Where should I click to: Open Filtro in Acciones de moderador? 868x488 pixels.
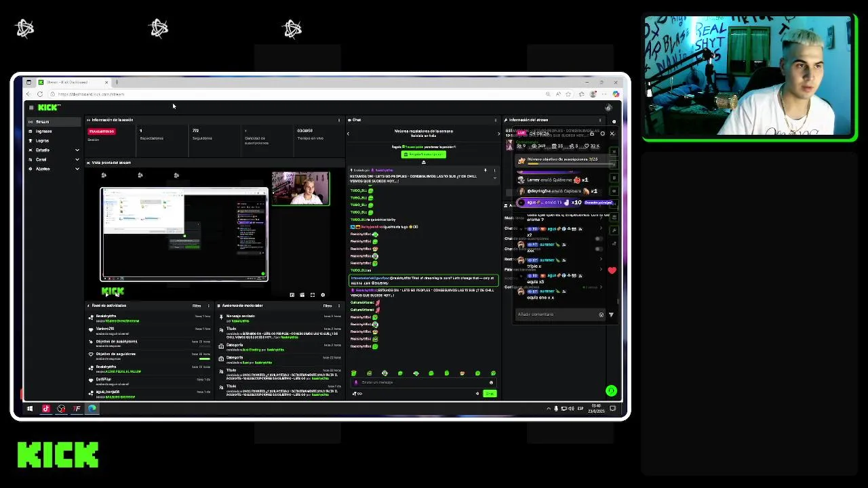coord(328,306)
